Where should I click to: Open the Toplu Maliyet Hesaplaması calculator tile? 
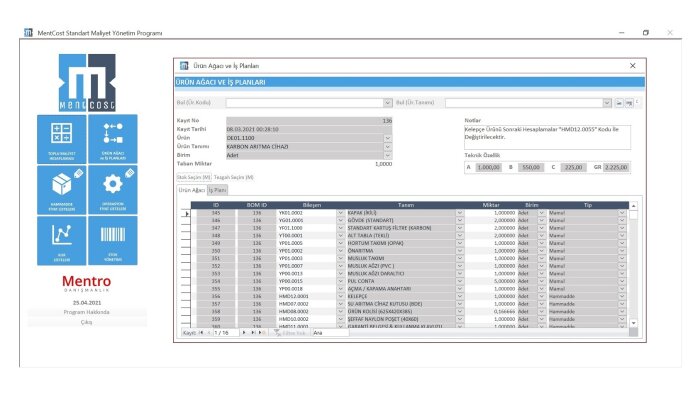pyautogui.click(x=62, y=139)
